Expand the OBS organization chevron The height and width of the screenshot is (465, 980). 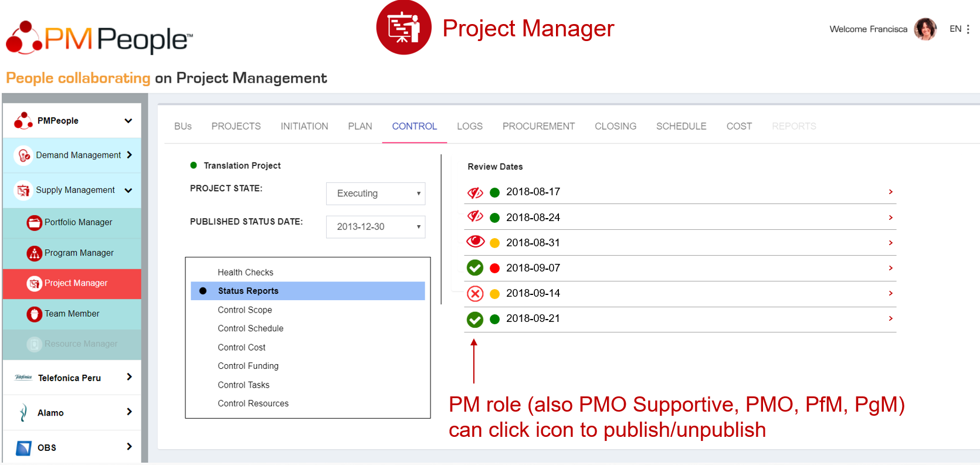130,447
